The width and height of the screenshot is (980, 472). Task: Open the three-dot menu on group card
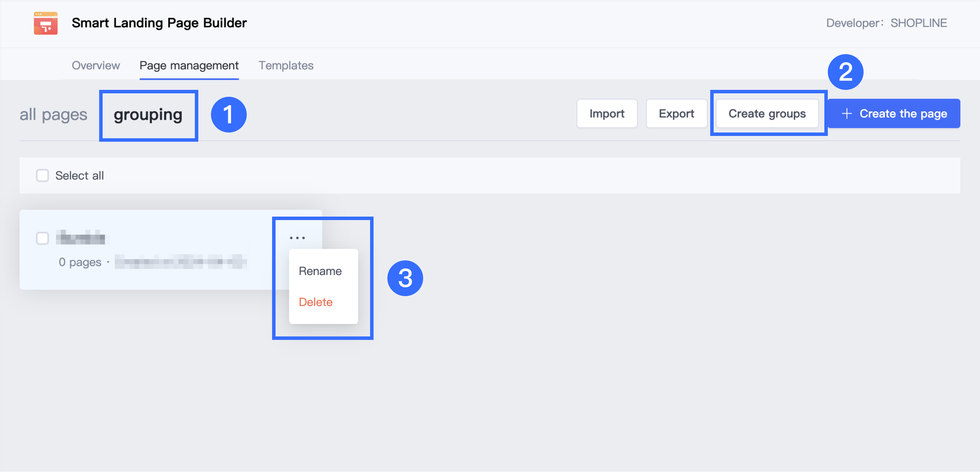point(297,238)
